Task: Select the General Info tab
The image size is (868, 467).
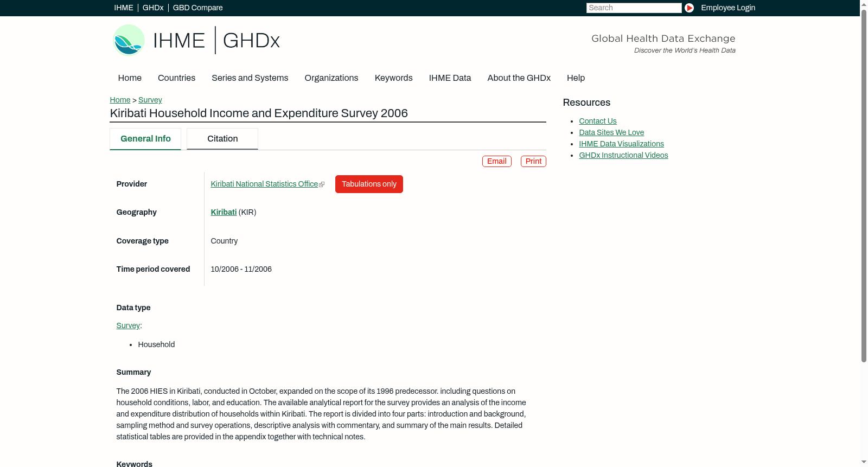Action: coord(145,139)
